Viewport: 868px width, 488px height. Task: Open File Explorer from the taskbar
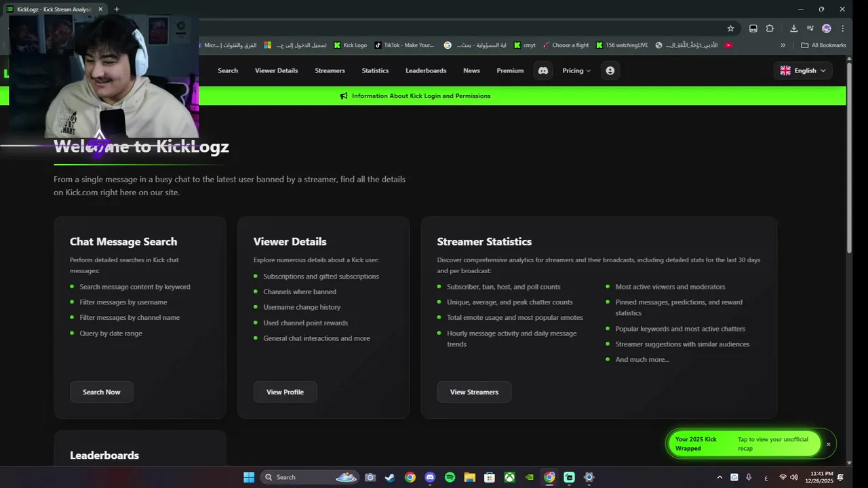(469, 477)
